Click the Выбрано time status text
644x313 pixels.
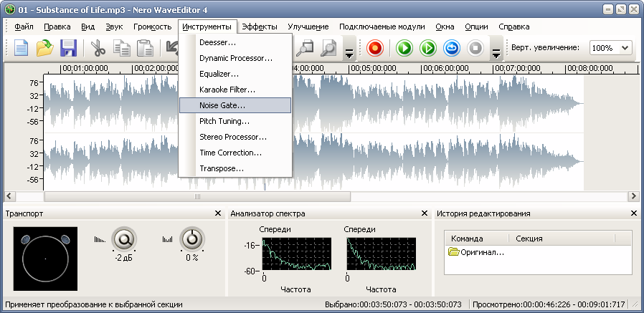(393, 305)
